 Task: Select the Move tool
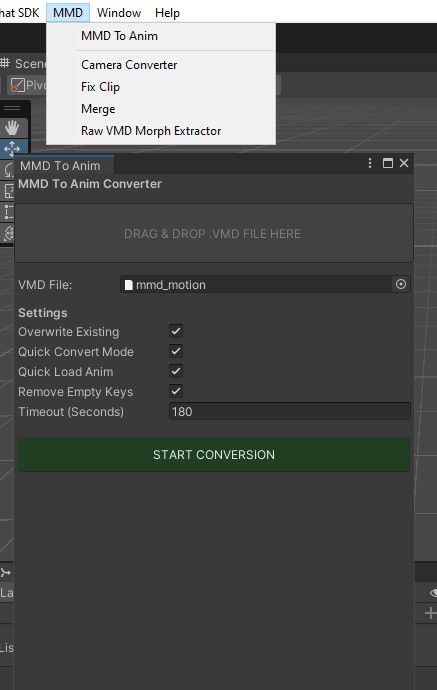click(x=12, y=149)
